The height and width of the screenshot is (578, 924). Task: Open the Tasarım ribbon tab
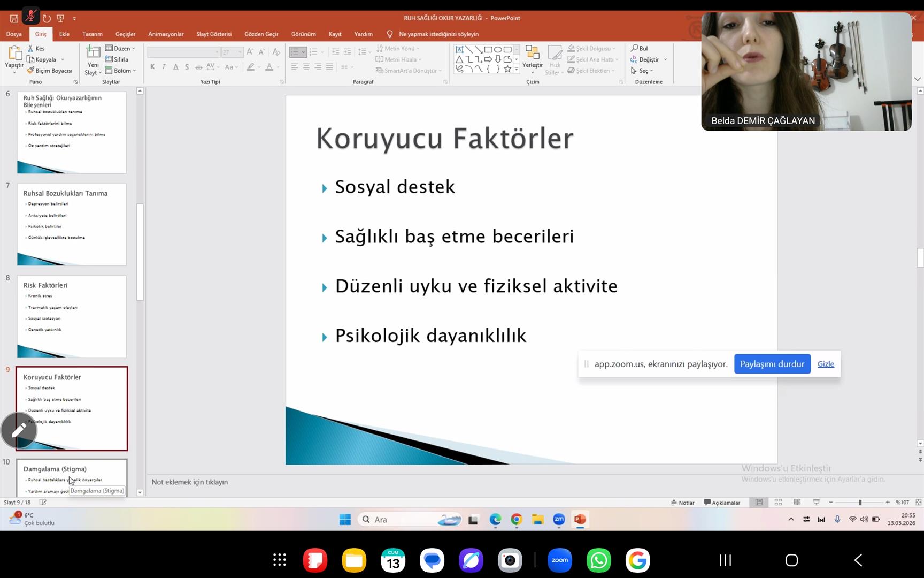pos(92,34)
